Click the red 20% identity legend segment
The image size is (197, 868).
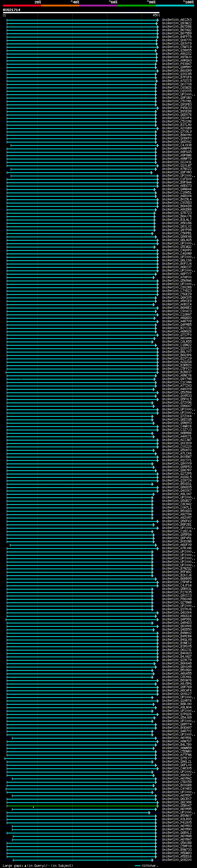22,6
